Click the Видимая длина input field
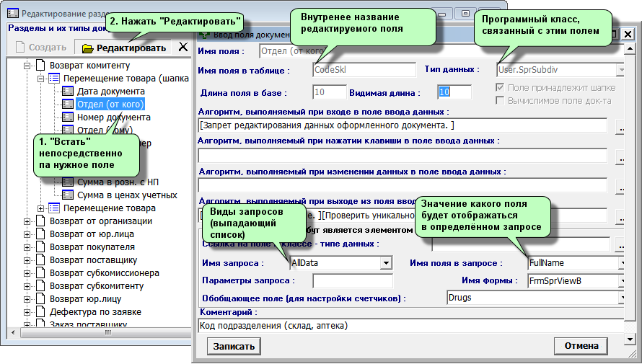This screenshot has width=642, height=364. (x=454, y=92)
